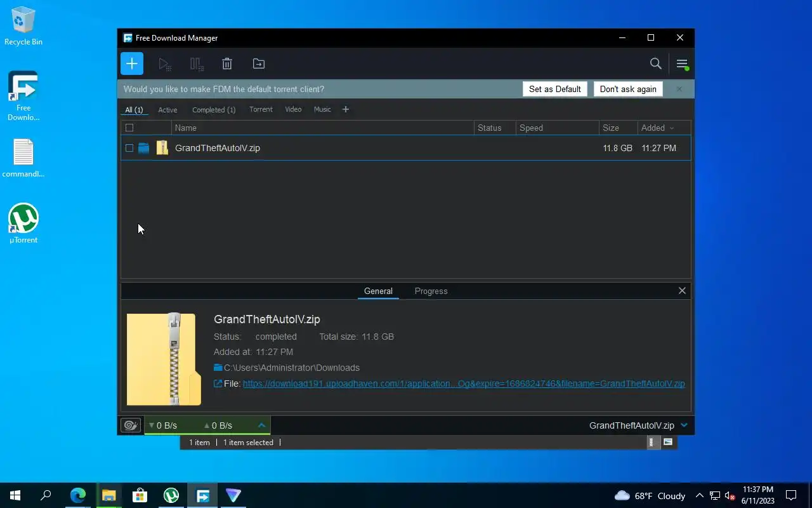
Task: Click the muted volume tray icon
Action: point(730,495)
